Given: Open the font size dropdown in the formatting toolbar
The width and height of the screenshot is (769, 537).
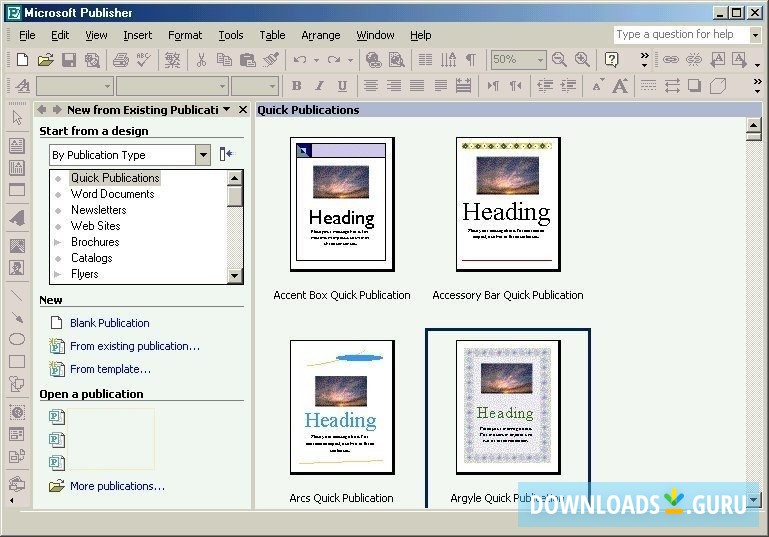Looking at the screenshot, I should pyautogui.click(x=272, y=86).
